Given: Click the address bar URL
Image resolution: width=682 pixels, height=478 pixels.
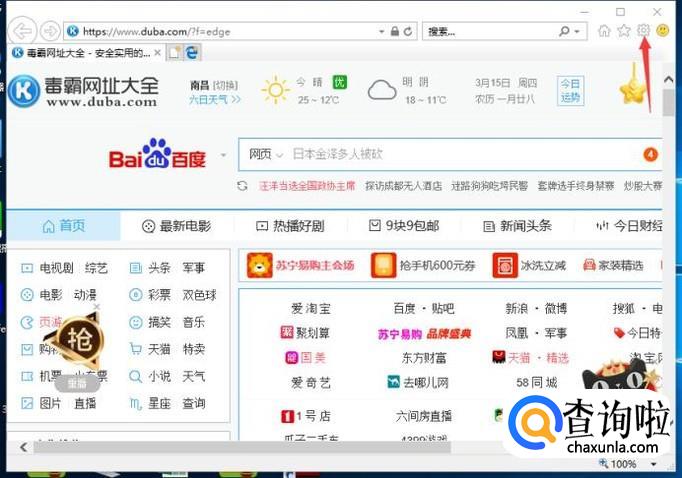Looking at the screenshot, I should click(x=157, y=32).
